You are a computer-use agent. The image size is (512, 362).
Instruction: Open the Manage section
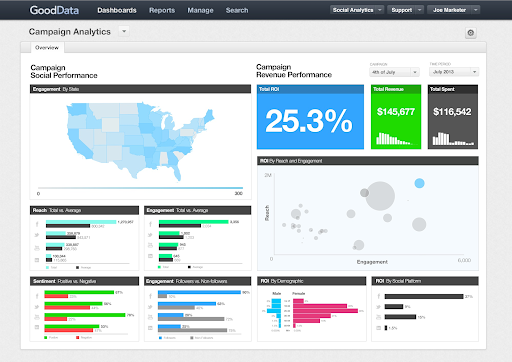(x=200, y=10)
